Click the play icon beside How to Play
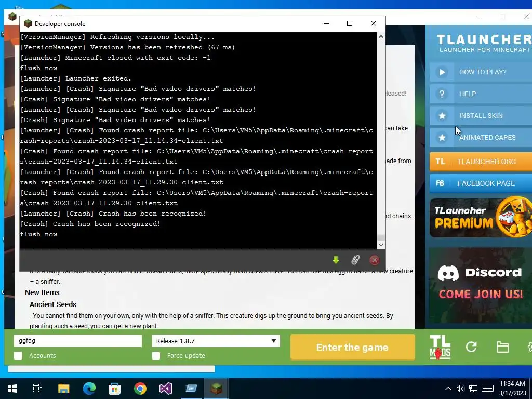The height and width of the screenshot is (399, 532). [x=442, y=72]
